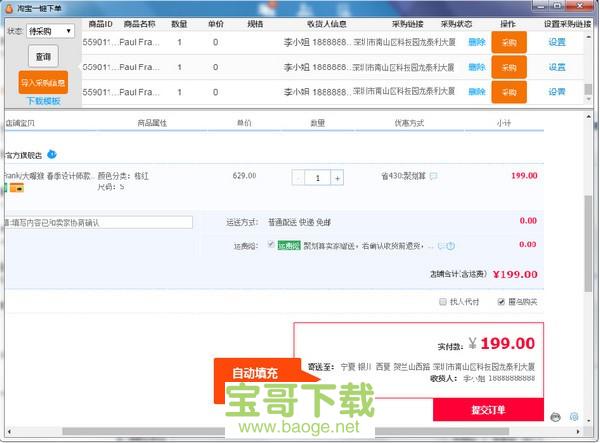Decrease quantity with the minus button
600x443 pixels.
298,178
